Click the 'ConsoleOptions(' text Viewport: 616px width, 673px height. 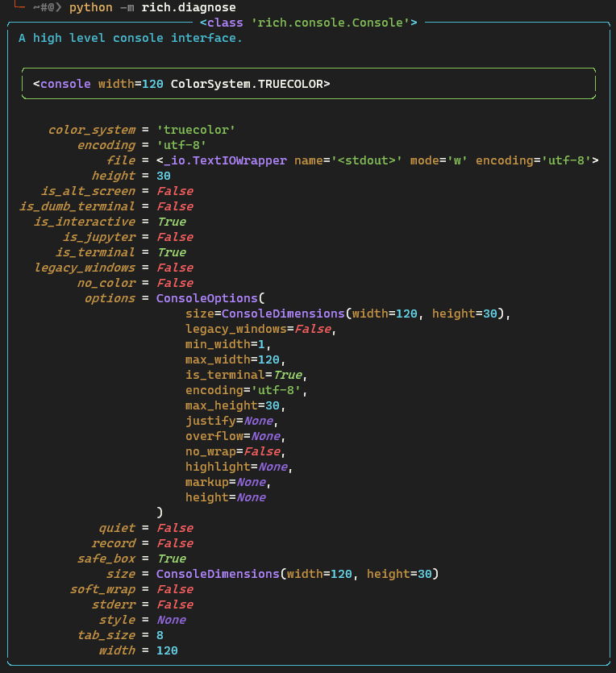click(210, 298)
